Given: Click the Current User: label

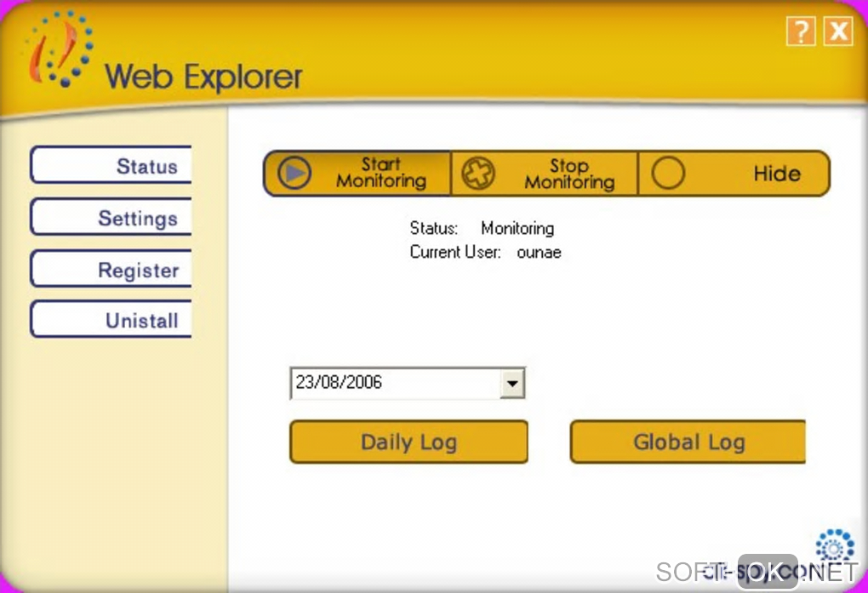Looking at the screenshot, I should 455,252.
